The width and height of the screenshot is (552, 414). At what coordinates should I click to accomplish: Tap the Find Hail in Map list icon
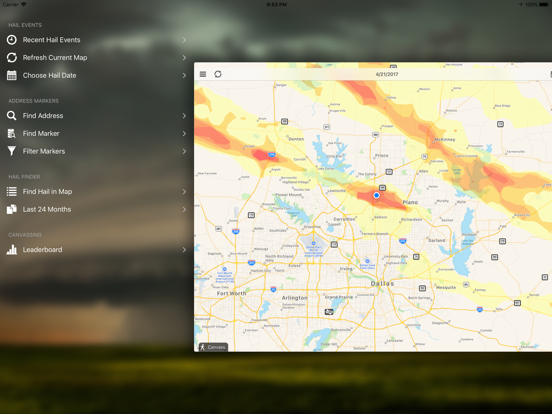(x=12, y=192)
